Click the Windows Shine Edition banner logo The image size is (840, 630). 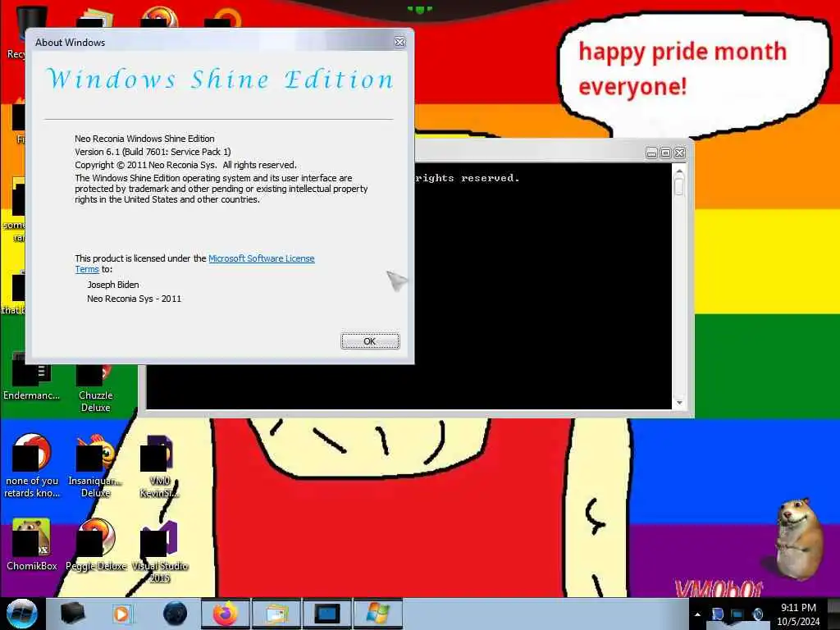tap(220, 80)
